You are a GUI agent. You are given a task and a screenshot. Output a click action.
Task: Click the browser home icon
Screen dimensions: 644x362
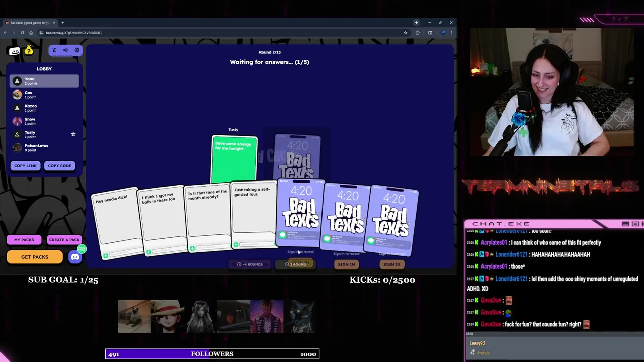[x=31, y=33]
